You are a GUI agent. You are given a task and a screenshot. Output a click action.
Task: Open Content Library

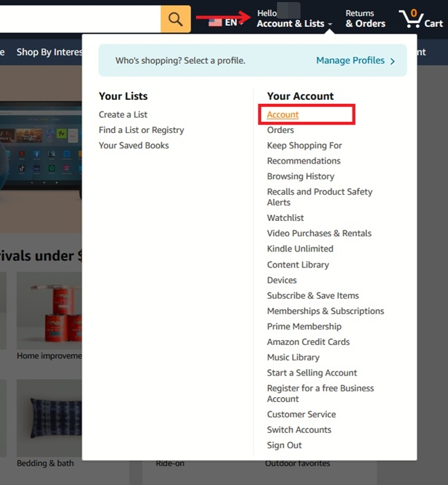tap(298, 265)
